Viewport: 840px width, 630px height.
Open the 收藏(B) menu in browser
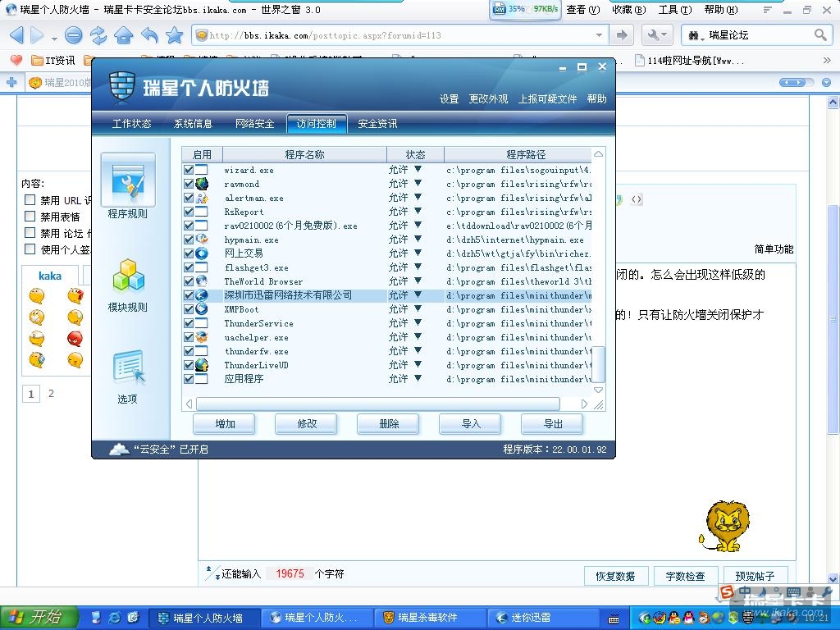[629, 10]
